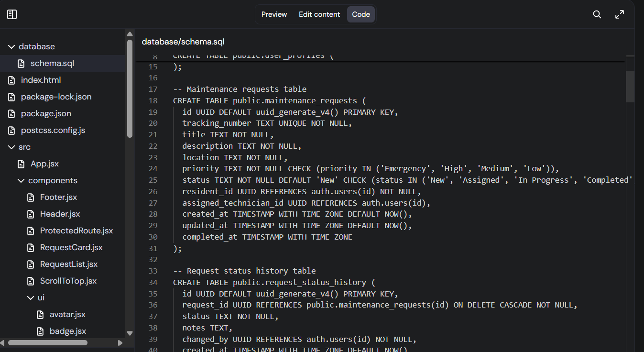Image resolution: width=644 pixels, height=352 pixels.
Task: Click file icon beside App.jsx
Action: pyautogui.click(x=21, y=164)
